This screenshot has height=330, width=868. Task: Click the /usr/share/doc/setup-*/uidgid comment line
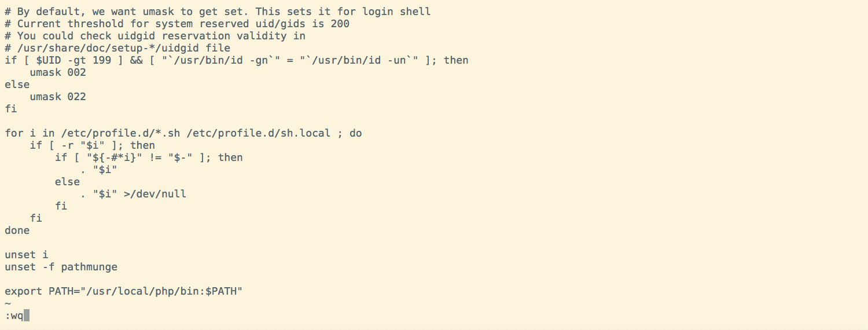coord(117,48)
